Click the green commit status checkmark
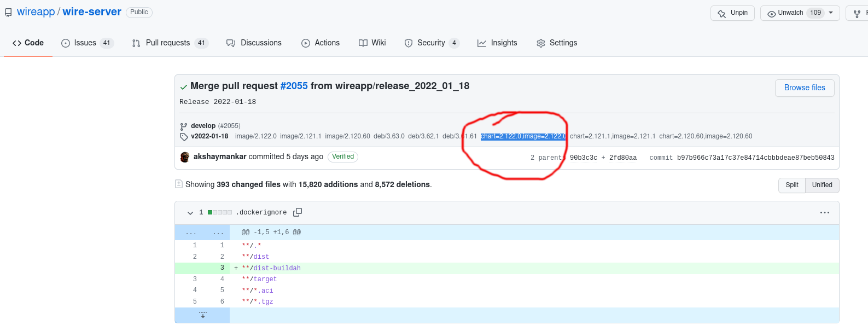Screen dimensions: 868x331 pos(184,87)
